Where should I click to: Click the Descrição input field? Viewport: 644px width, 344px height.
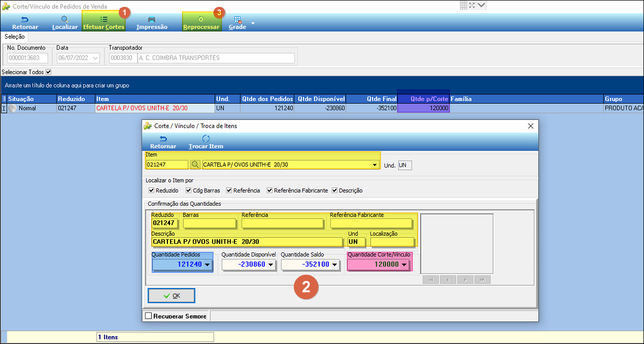(247, 242)
